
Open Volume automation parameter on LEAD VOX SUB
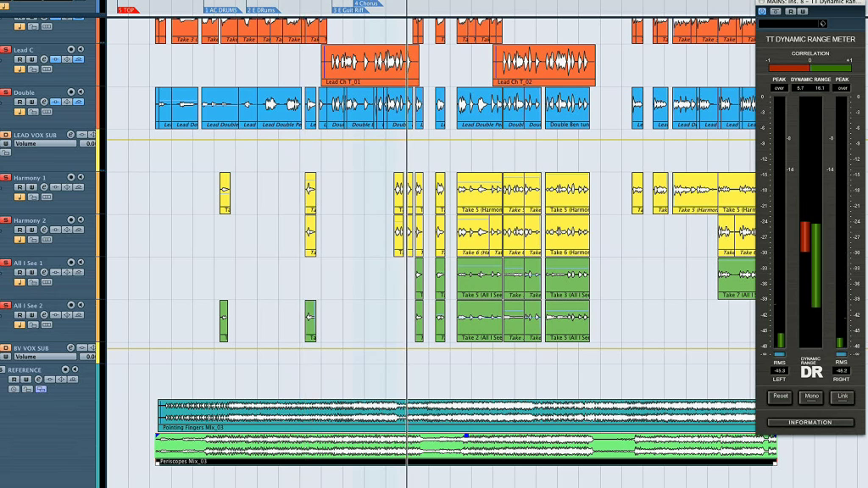[x=46, y=143]
